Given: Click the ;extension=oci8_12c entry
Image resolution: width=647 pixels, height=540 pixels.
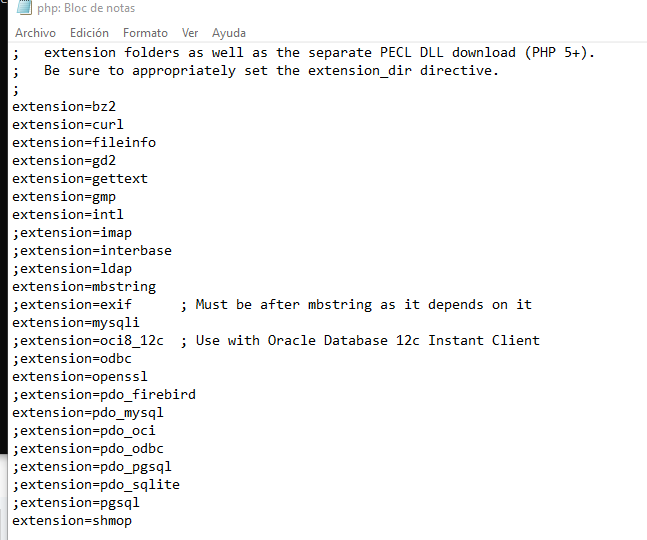Looking at the screenshot, I should pos(88,341).
